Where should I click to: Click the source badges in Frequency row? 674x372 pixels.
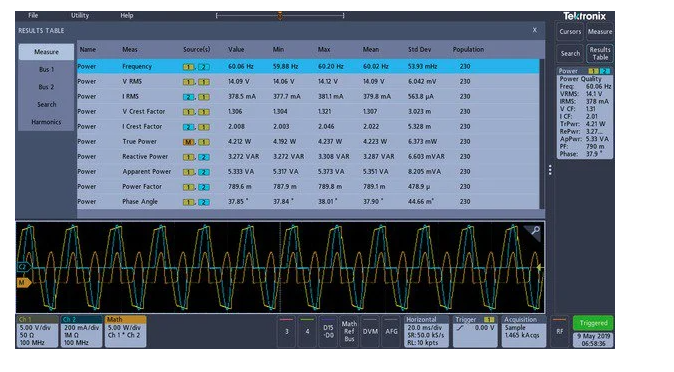pos(196,67)
